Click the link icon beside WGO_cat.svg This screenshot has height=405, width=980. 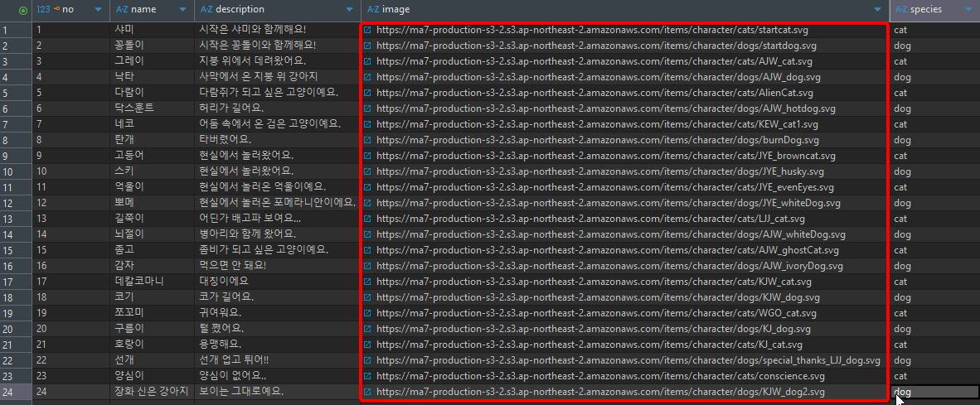coord(367,313)
